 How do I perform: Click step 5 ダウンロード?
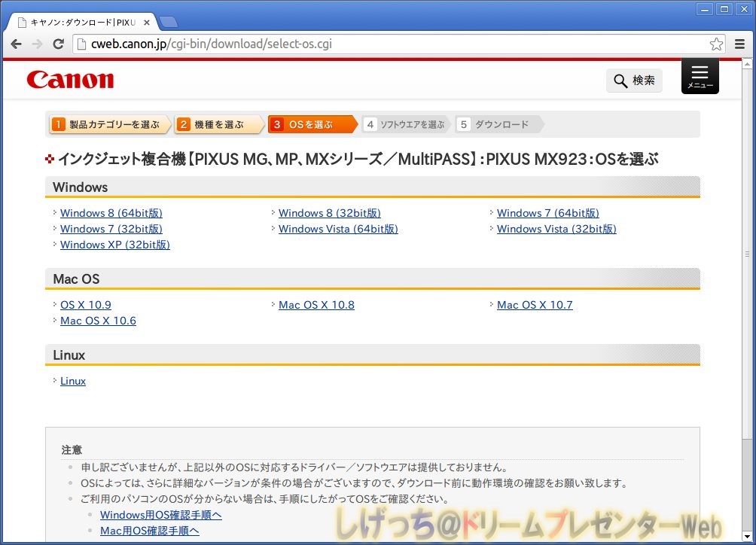[499, 124]
